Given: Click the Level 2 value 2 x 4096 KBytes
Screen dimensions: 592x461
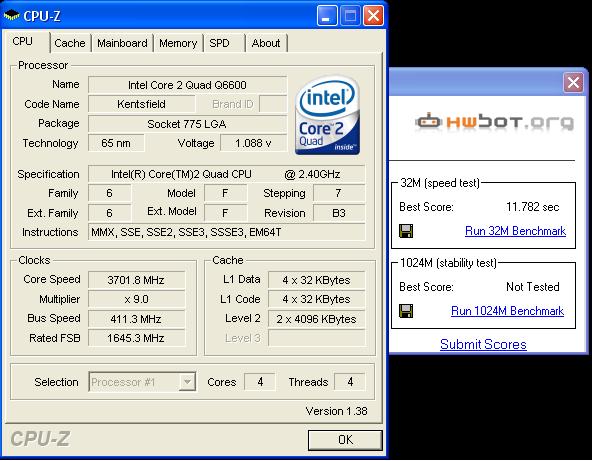Looking at the screenshot, I should (316, 319).
